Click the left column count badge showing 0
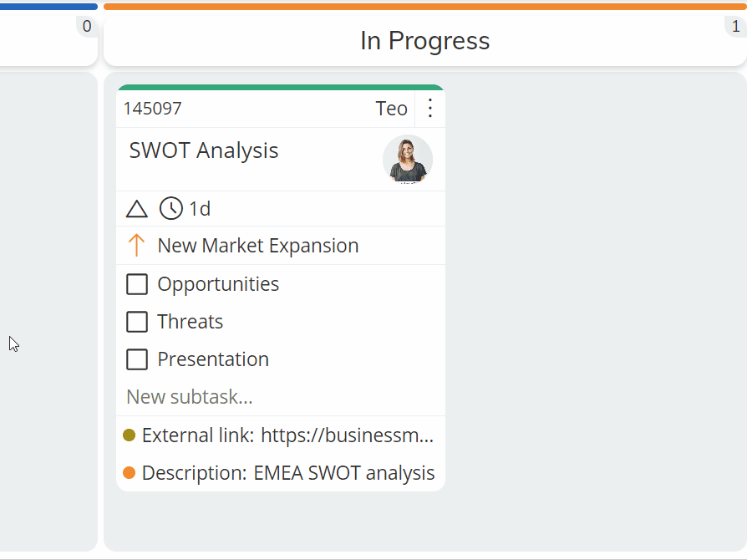The width and height of the screenshot is (747, 560). click(87, 26)
